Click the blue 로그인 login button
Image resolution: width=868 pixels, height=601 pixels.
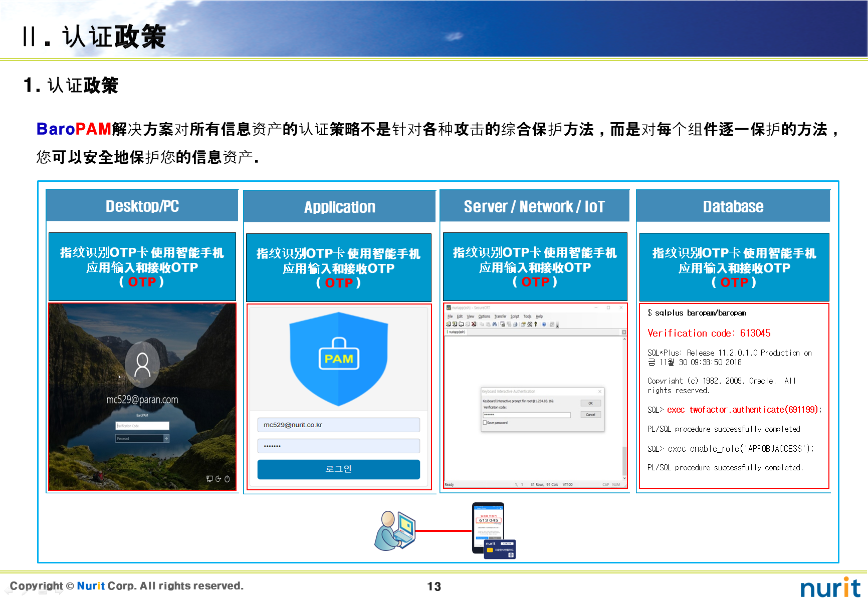coord(339,469)
